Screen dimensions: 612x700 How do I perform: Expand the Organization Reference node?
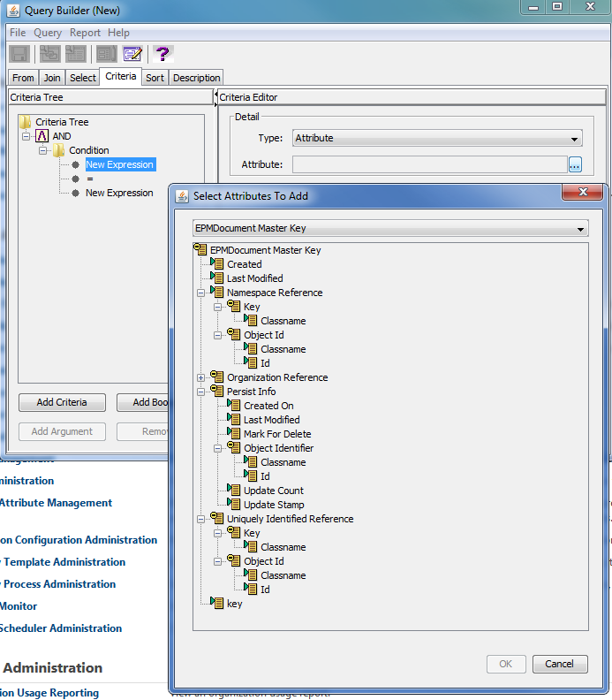[x=200, y=377]
